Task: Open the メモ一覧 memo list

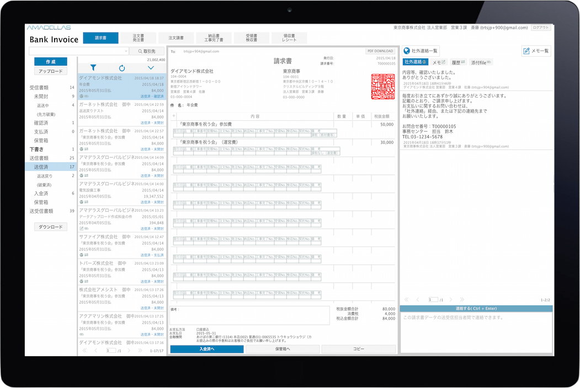Action: [536, 51]
